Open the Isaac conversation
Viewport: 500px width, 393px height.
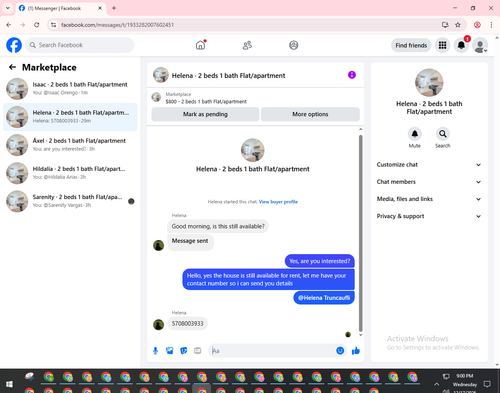70,89
